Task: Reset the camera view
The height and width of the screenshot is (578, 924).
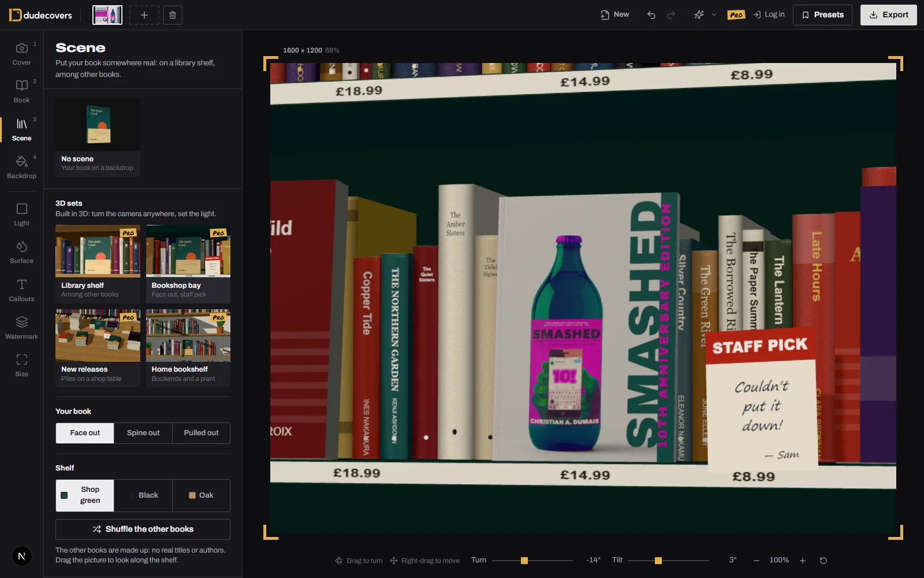Action: point(824,561)
